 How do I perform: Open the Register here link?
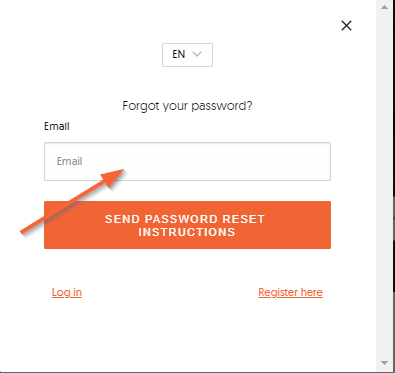click(290, 292)
